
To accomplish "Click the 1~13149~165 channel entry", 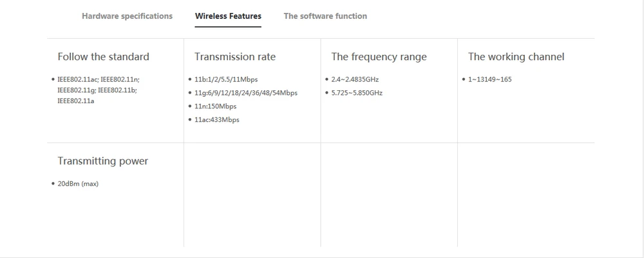I will point(490,79).
